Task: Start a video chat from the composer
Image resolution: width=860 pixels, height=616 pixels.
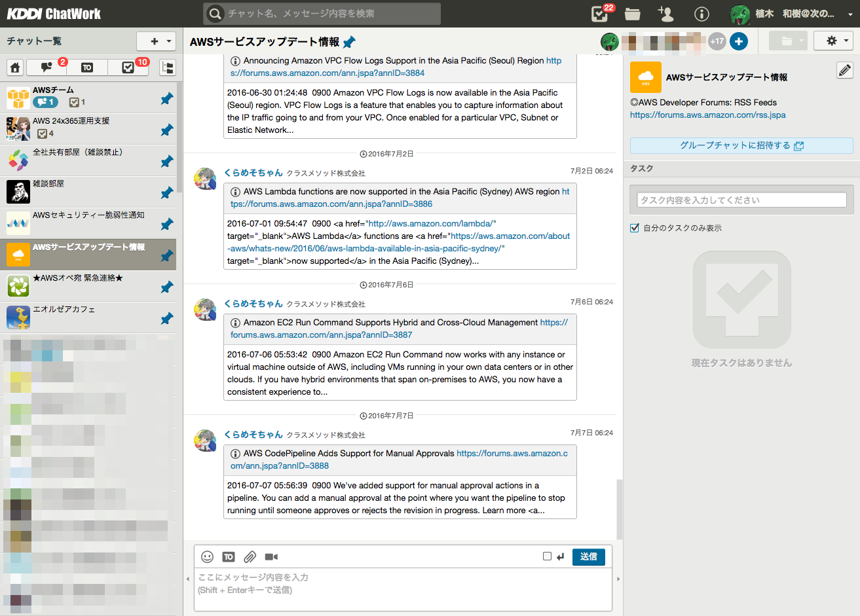Action: tap(271, 556)
